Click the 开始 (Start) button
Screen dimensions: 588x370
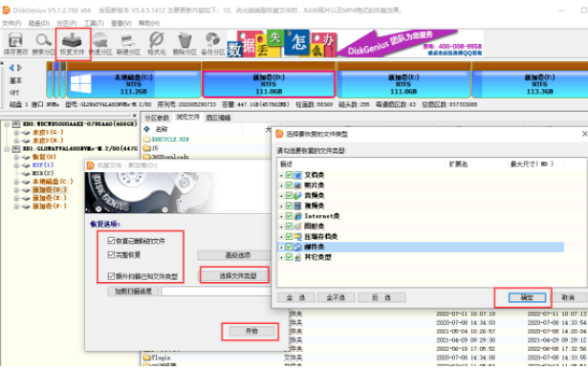tap(251, 331)
